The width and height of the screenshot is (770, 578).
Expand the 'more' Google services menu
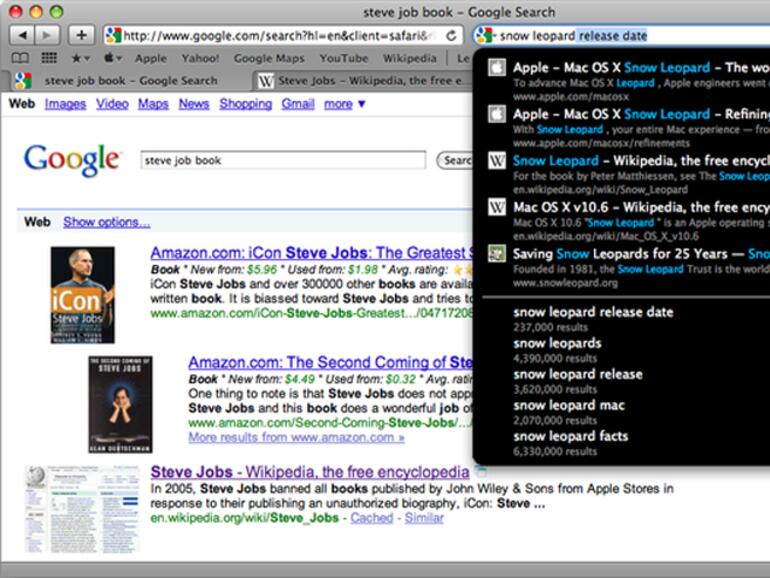click(x=344, y=104)
